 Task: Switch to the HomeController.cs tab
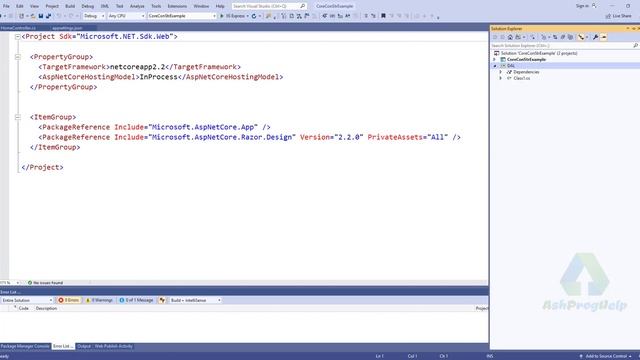(18, 28)
